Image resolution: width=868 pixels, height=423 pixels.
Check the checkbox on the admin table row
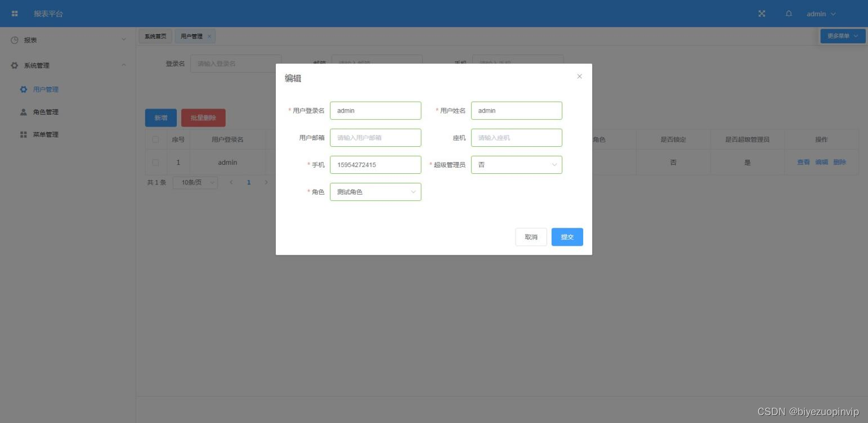(156, 162)
